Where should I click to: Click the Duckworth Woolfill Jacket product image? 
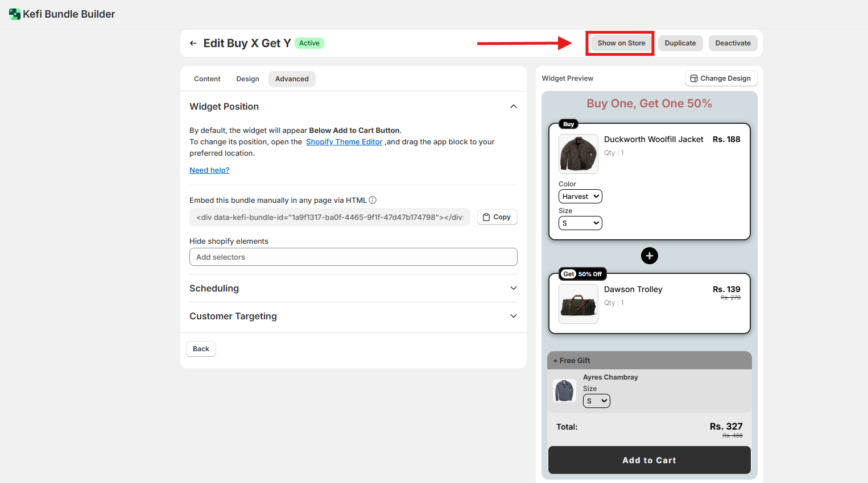tap(578, 154)
